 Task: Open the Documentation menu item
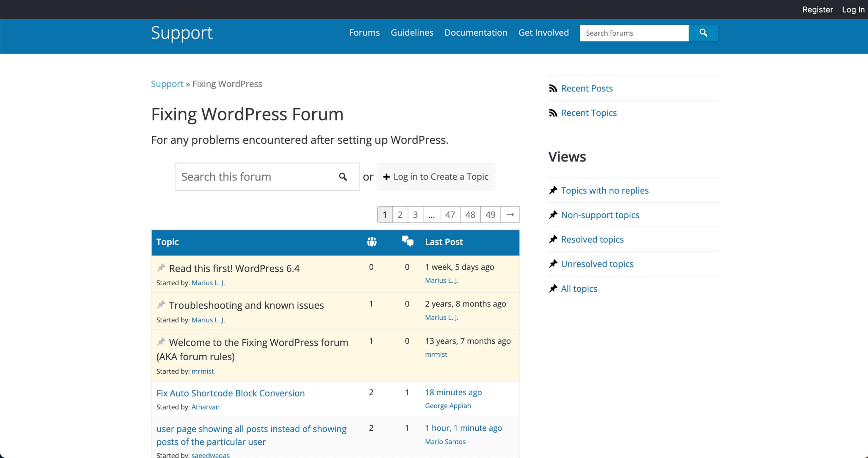[x=476, y=33]
